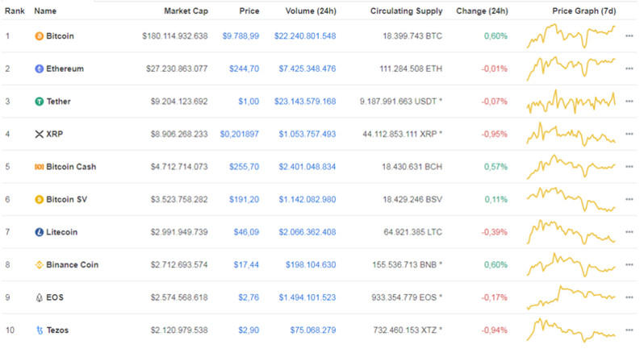Screen dimensions: 644x353
Task: Open the more options menu for Tezos
Action: pyautogui.click(x=629, y=330)
